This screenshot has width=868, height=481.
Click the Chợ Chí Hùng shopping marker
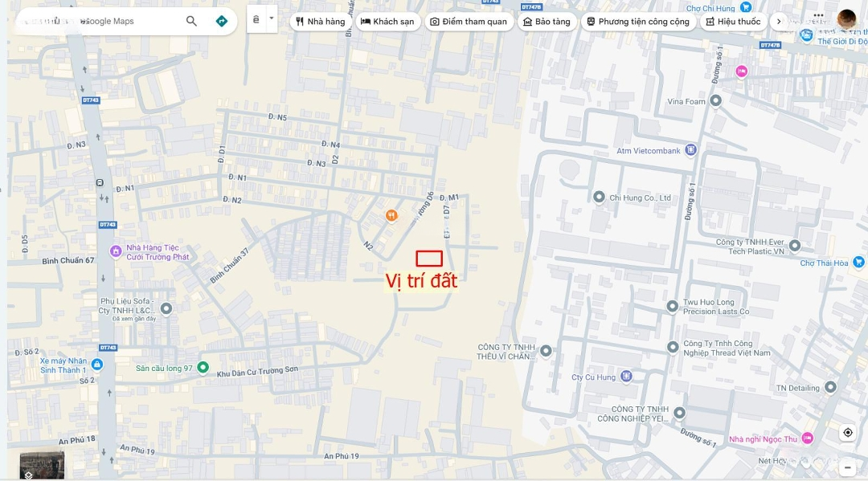pyautogui.click(x=746, y=8)
